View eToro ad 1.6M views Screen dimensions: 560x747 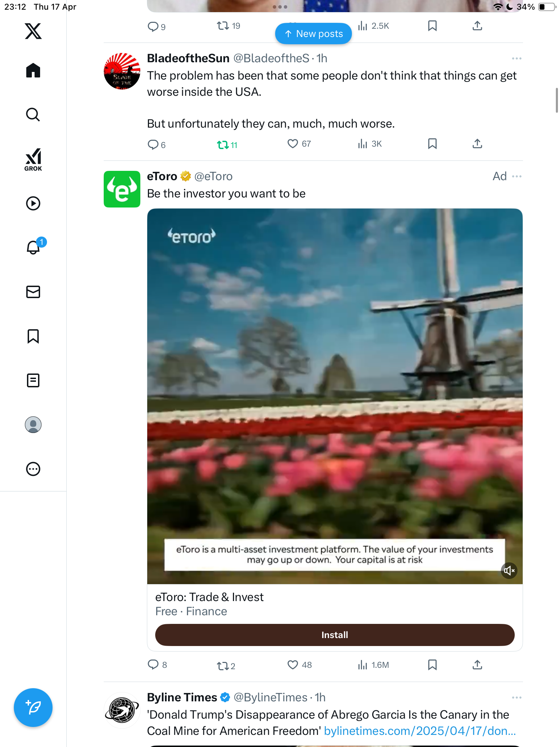tap(373, 665)
